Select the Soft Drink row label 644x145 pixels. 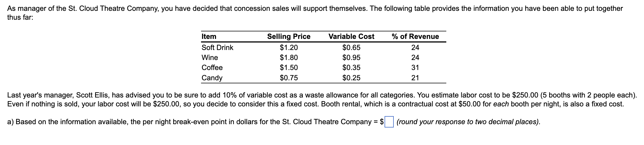pyautogui.click(x=217, y=47)
